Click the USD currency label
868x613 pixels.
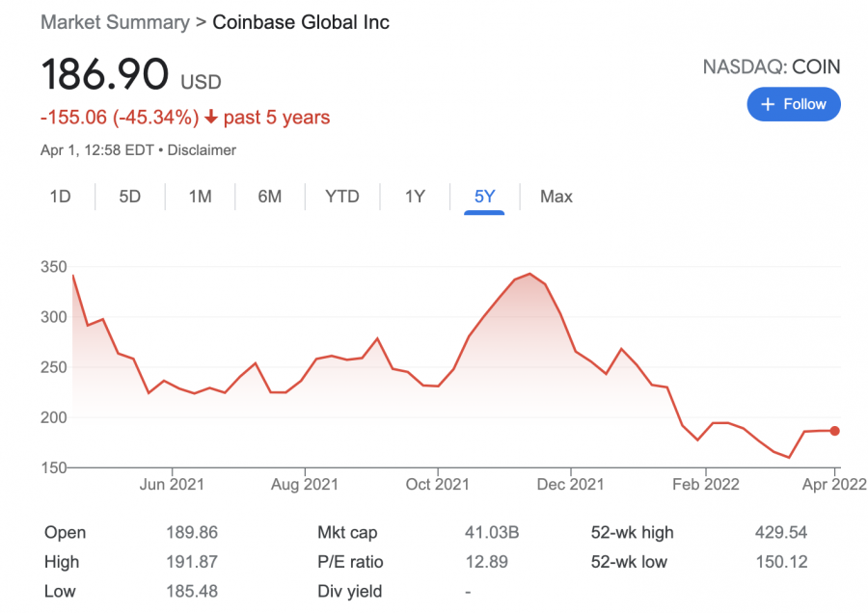(201, 82)
